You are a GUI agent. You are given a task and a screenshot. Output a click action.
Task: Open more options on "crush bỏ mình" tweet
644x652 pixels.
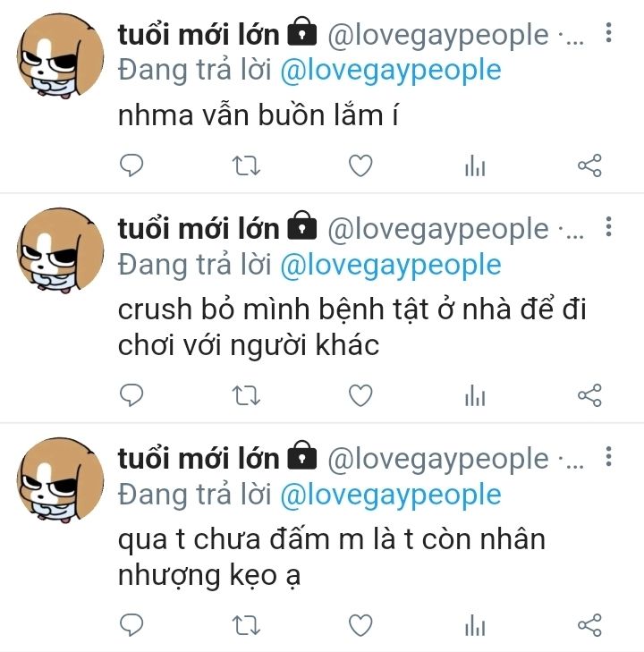point(608,226)
